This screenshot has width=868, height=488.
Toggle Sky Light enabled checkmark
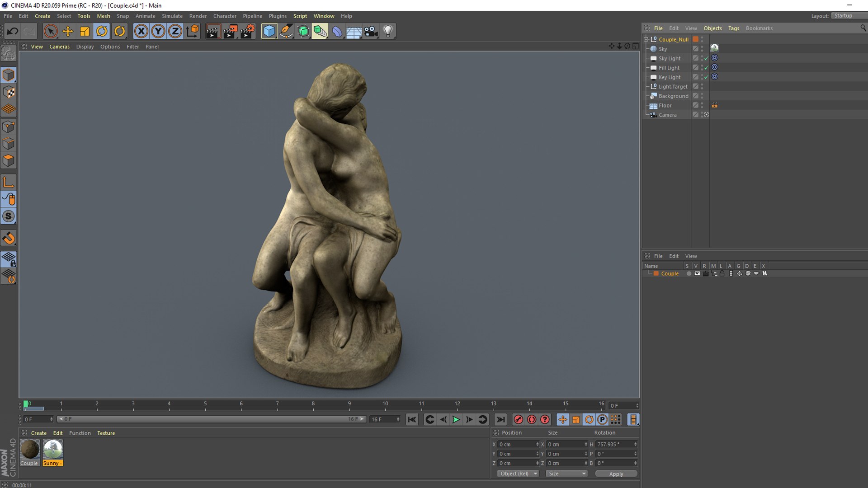coord(706,58)
